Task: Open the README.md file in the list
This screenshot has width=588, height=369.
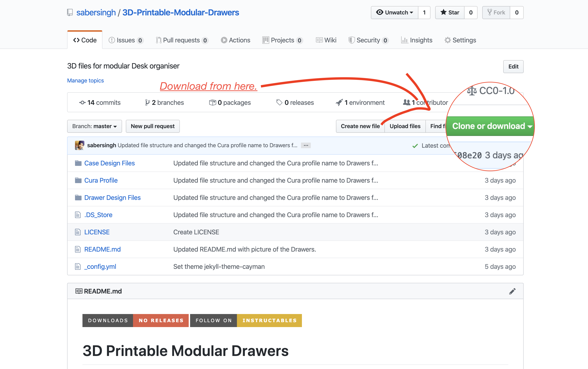Action: [x=103, y=249]
